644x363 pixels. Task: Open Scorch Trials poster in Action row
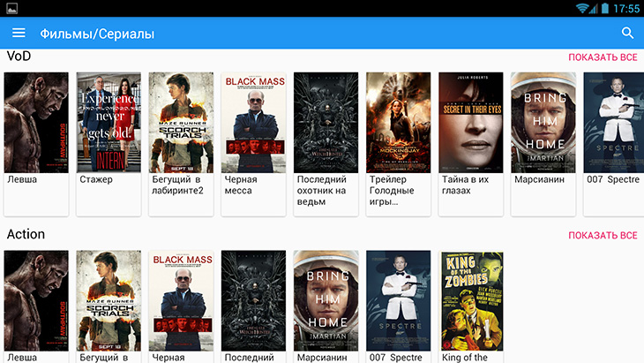[109, 300]
